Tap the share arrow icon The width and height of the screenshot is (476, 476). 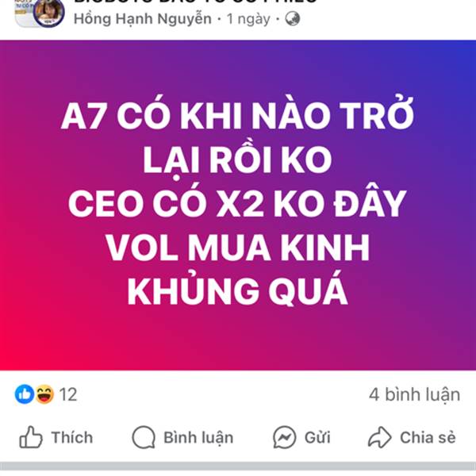click(x=380, y=437)
